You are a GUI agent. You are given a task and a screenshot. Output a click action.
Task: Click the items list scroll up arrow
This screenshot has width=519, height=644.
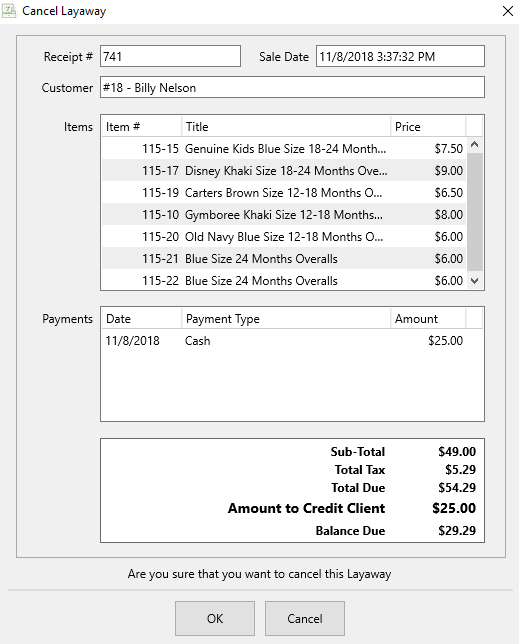[x=475, y=145]
